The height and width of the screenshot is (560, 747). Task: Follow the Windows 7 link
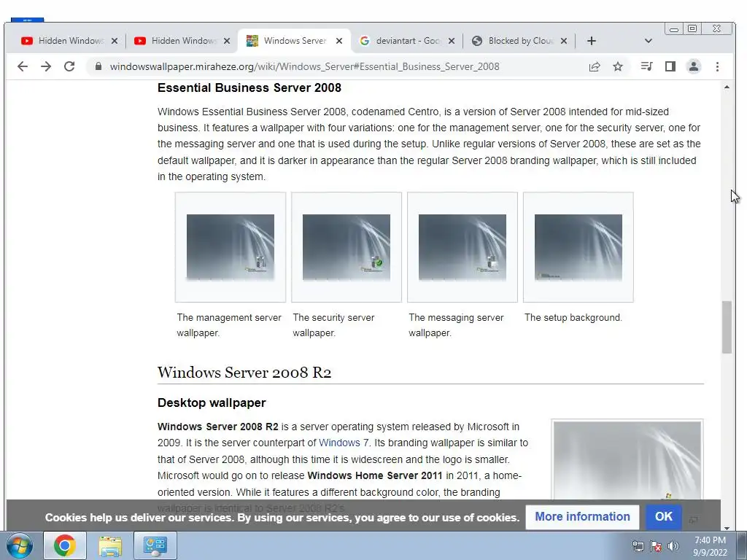point(344,443)
